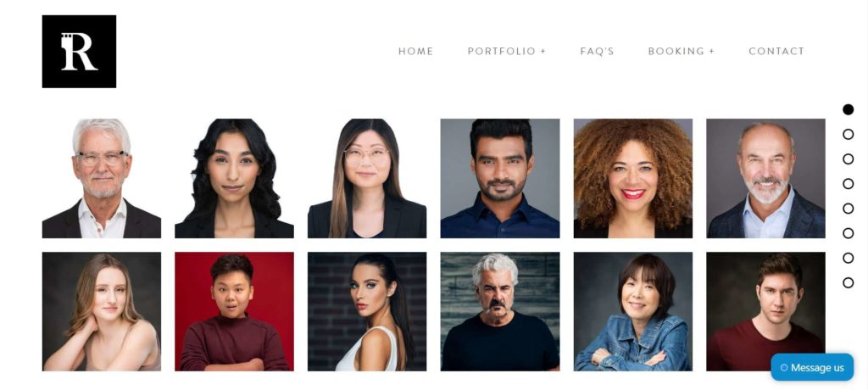The image size is (868, 390).
Task: Open the FAQ's page
Action: (x=597, y=51)
